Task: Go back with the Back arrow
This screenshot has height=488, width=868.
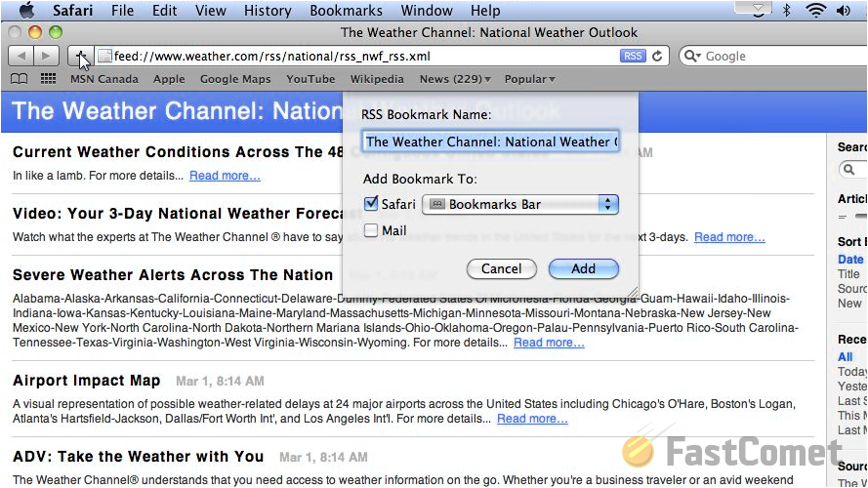Action: click(x=21, y=56)
